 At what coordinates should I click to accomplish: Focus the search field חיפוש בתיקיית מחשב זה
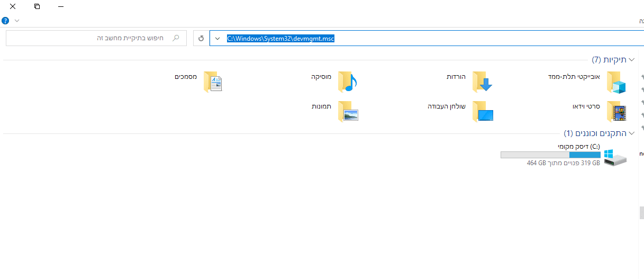[96, 38]
